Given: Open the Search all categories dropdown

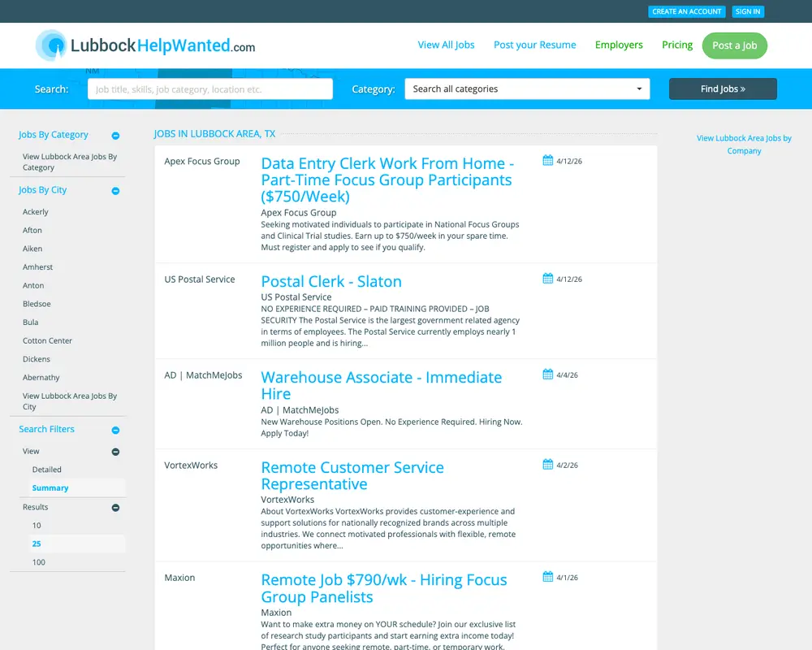Looking at the screenshot, I should coord(527,89).
